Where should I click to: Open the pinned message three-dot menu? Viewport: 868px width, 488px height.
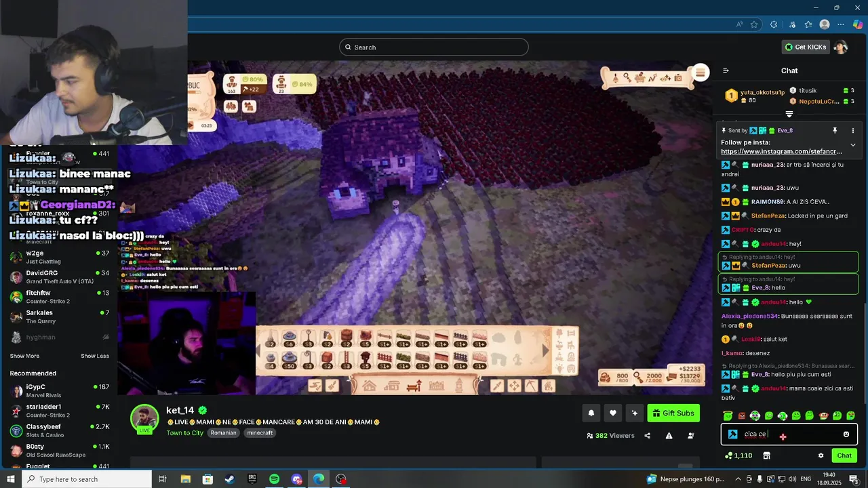coord(853,130)
